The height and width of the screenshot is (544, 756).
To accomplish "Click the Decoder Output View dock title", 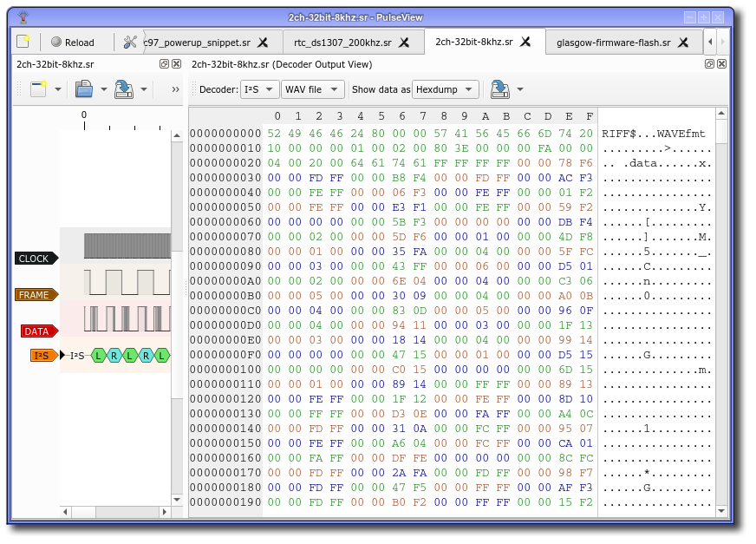I will click(282, 64).
